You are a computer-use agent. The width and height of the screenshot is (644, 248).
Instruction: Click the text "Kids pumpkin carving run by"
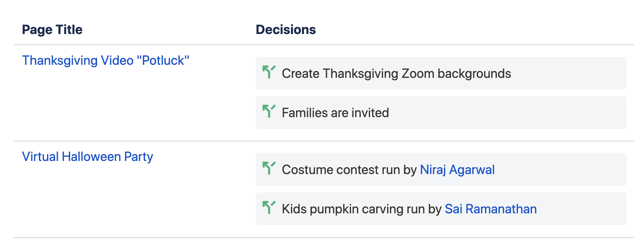click(362, 209)
